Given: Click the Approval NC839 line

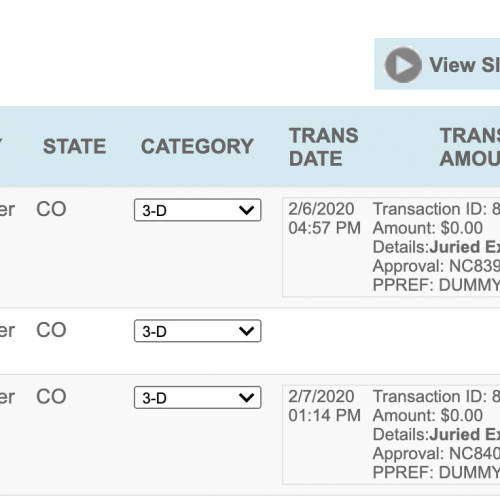Looking at the screenshot, I should (436, 266).
